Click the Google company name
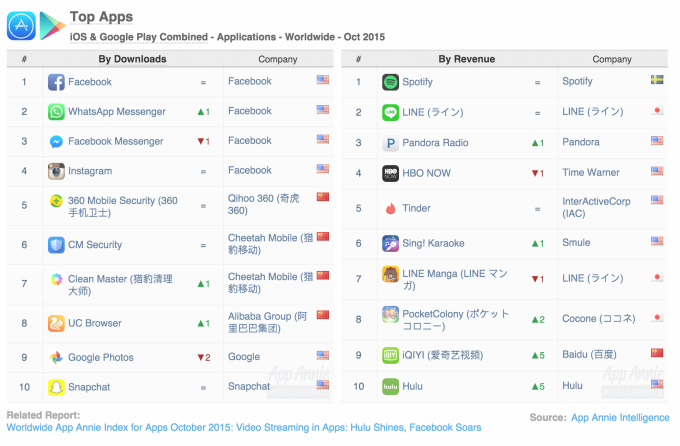The image size is (680, 446). coord(244,357)
